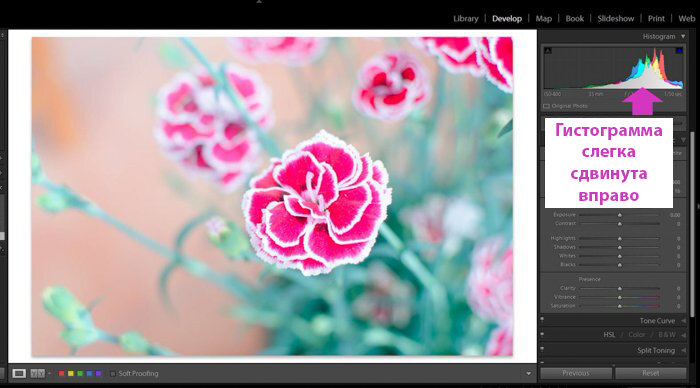Apply the blue color label
The width and height of the screenshot is (700, 388).
[89, 373]
